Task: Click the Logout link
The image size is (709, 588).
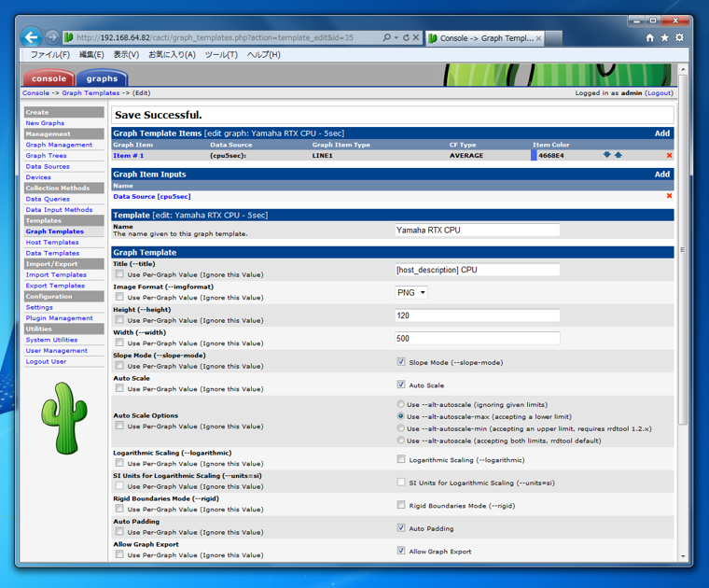Action: [659, 92]
